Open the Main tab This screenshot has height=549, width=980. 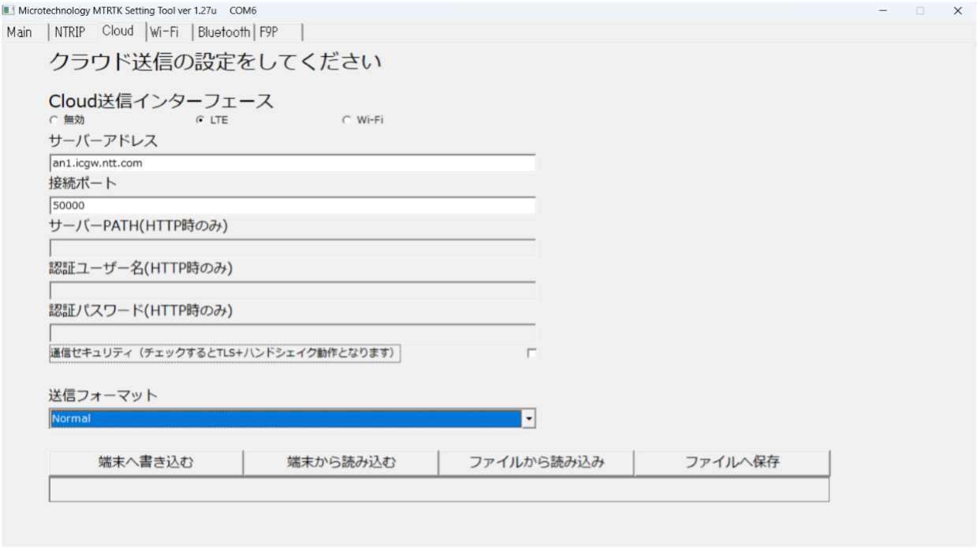20,32
